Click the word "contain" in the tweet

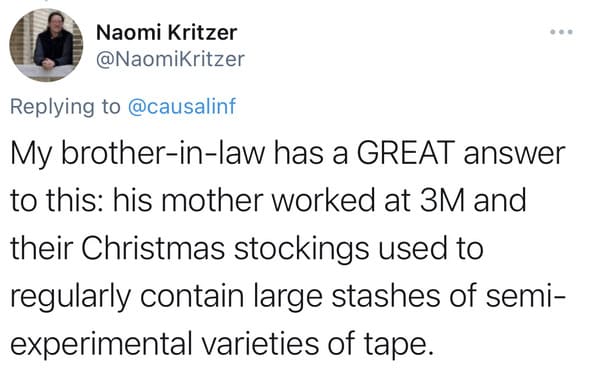pos(192,297)
